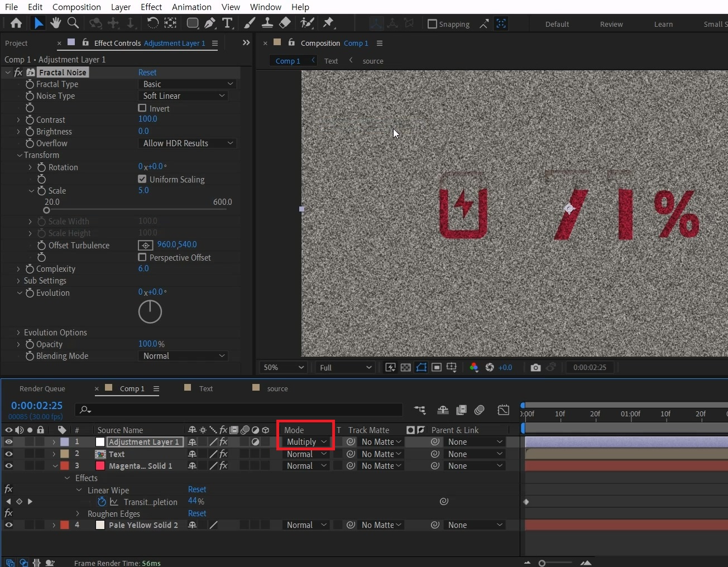Select the Hand tool
This screenshot has width=728, height=567.
click(x=55, y=23)
